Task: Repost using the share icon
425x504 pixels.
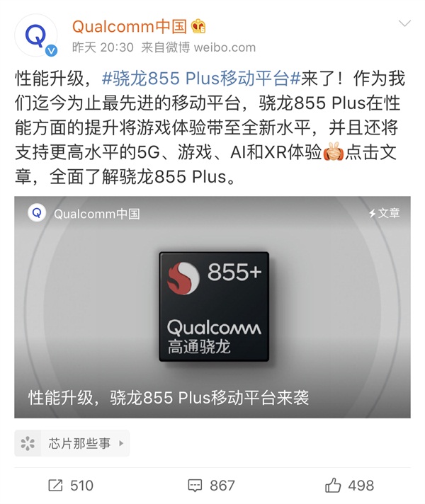Action: (x=55, y=486)
